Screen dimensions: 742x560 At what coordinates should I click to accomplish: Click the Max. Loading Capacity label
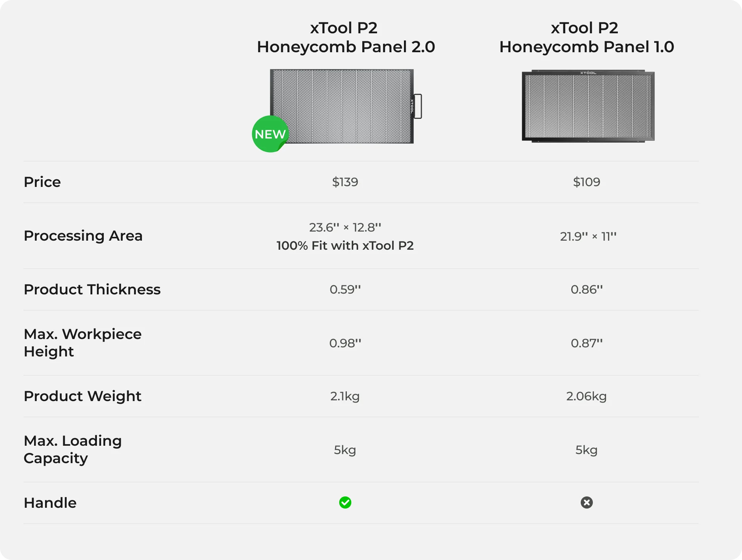coord(73,449)
